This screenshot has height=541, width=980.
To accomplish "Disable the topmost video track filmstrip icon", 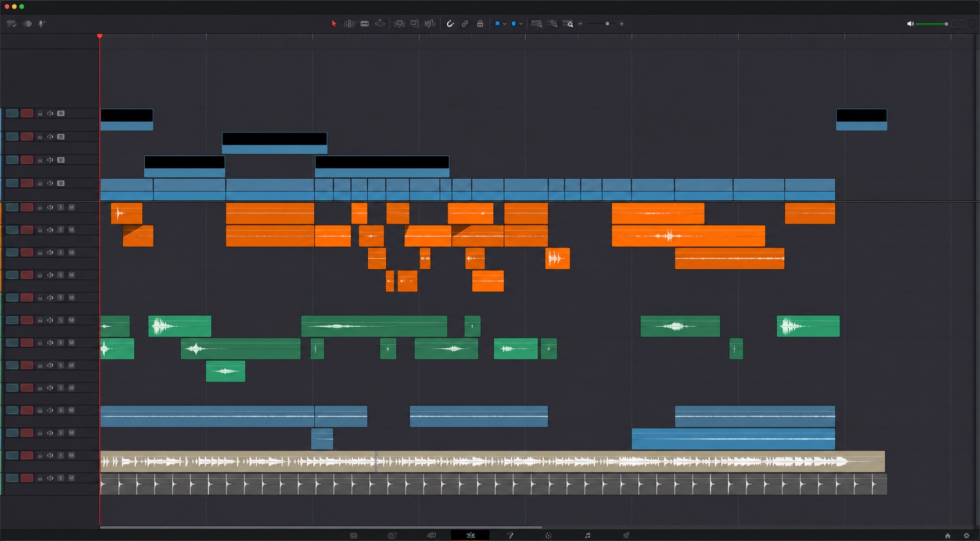I will 61,114.
